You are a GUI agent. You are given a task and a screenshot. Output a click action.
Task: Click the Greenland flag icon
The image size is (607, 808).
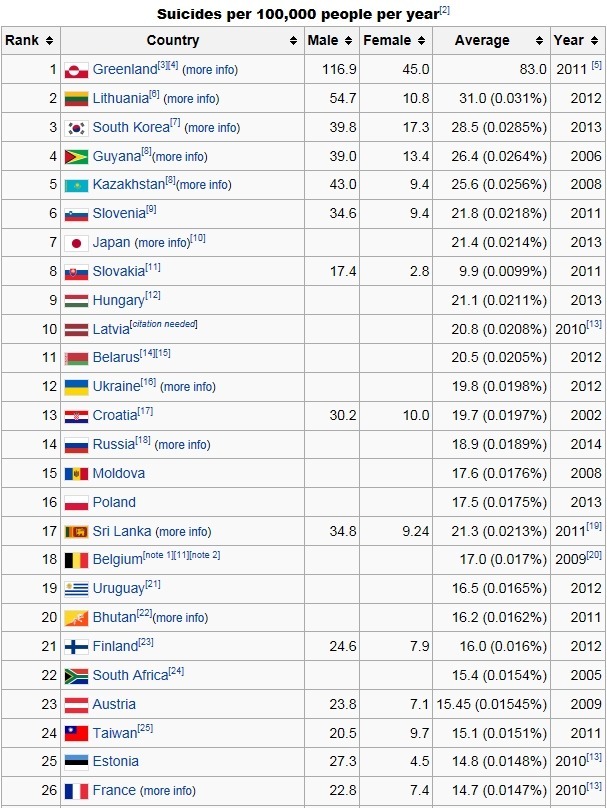point(77,70)
